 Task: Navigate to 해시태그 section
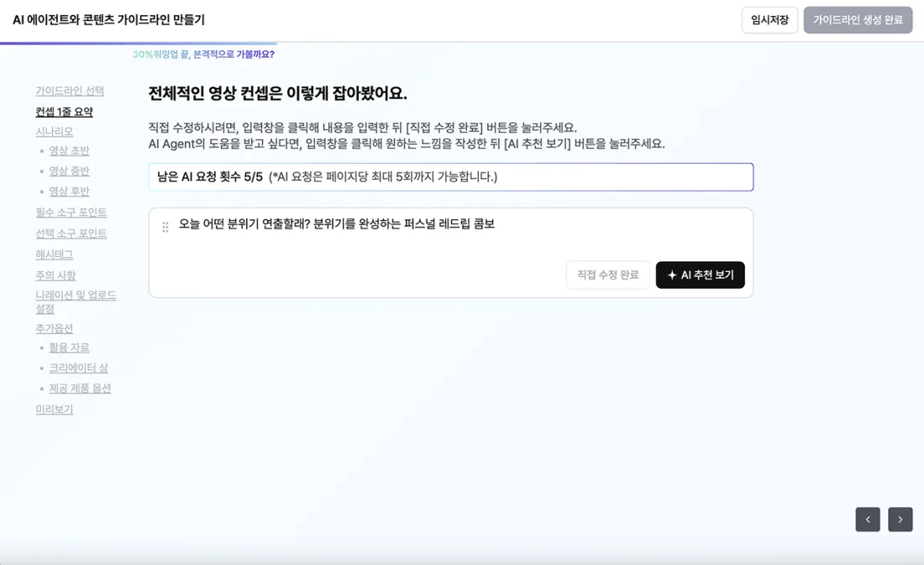[55, 254]
